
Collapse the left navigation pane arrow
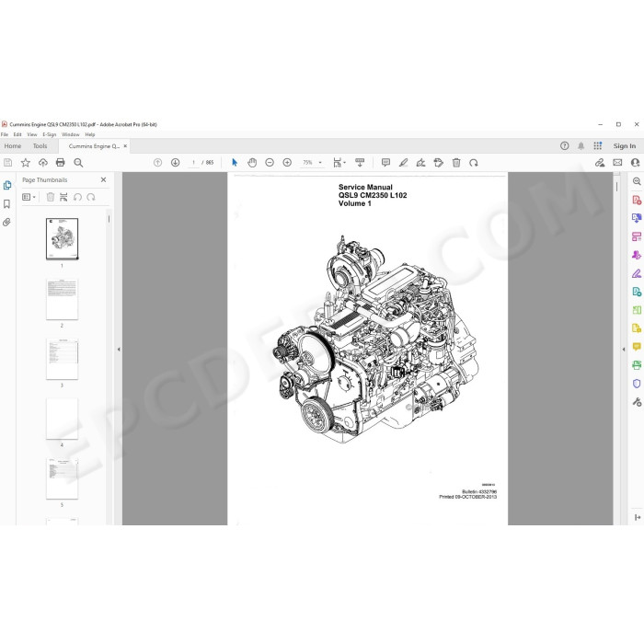pyautogui.click(x=119, y=350)
